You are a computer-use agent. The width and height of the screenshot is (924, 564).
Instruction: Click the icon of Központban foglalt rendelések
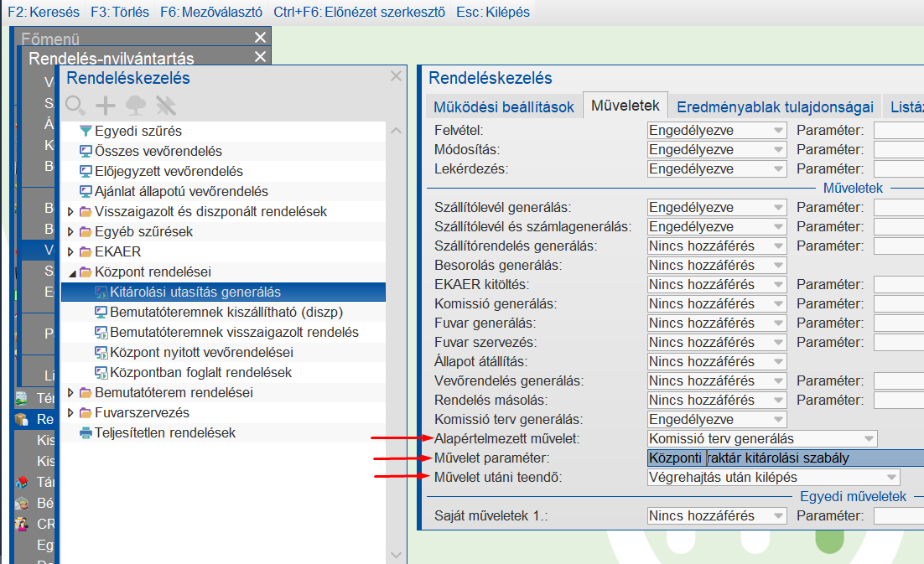(101, 372)
